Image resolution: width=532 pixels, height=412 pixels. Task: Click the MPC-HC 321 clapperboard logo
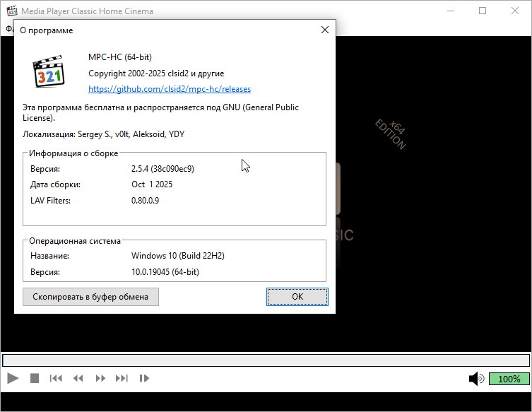pos(49,71)
